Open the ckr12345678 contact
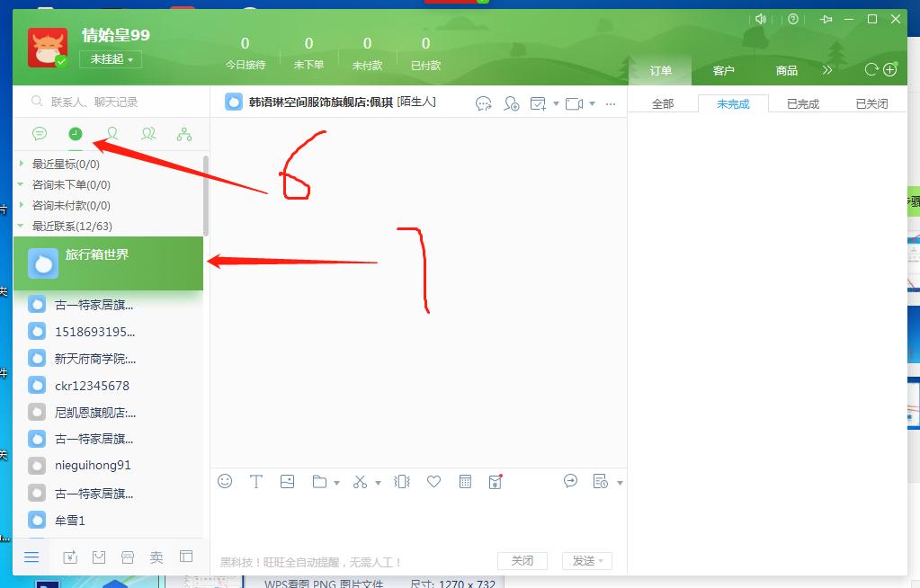This screenshot has width=920, height=588. pyautogui.click(x=109, y=386)
